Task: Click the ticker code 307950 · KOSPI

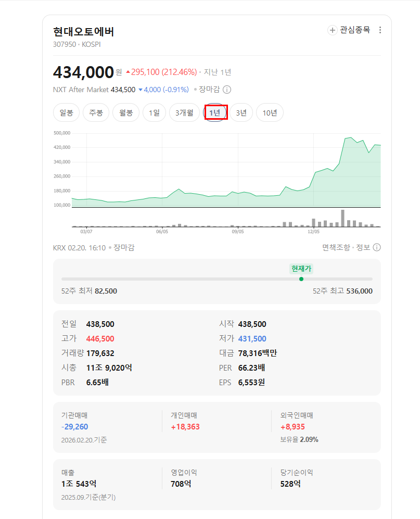Action: 77,44
